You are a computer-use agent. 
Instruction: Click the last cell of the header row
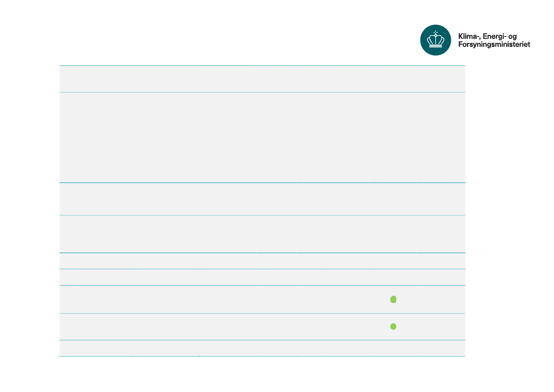tap(441, 79)
